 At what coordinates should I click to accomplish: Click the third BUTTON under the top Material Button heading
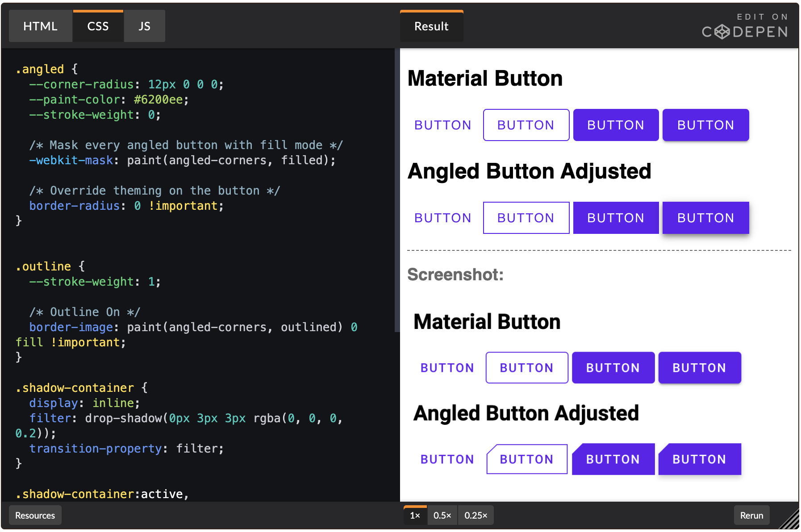[x=616, y=125]
